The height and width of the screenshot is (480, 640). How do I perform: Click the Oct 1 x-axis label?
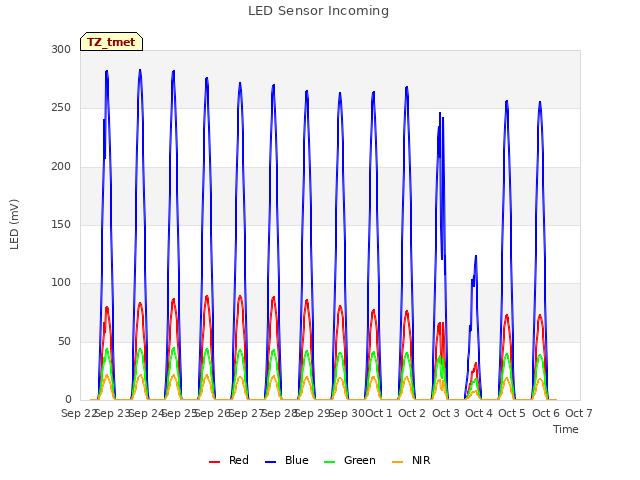click(x=378, y=413)
